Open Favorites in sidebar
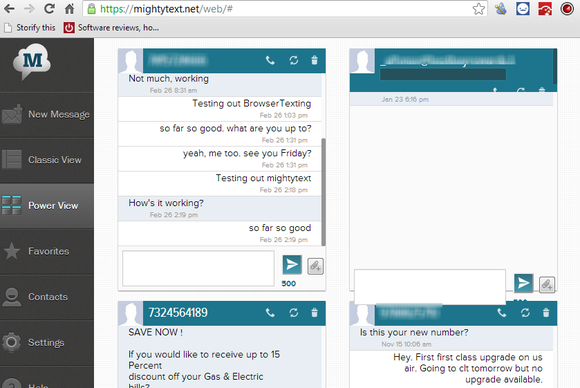 (x=47, y=251)
